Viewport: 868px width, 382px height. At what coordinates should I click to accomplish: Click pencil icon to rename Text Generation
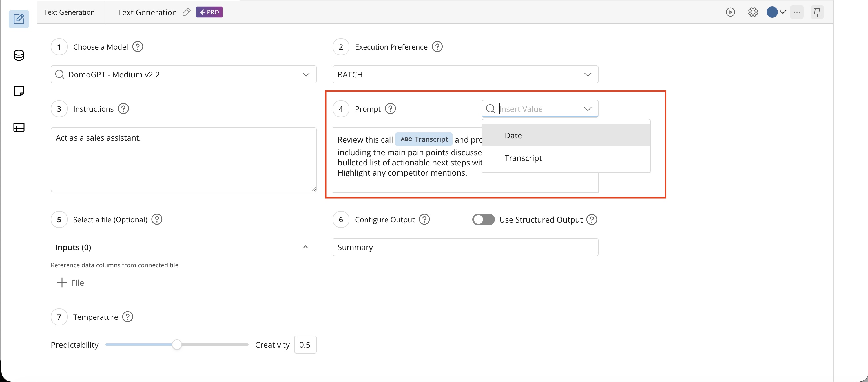point(186,12)
